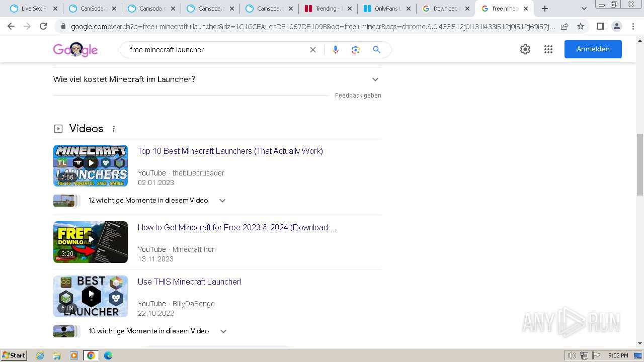This screenshot has width=644, height=362.
Task: Open the Chrome profile avatar menu
Action: pos(616,26)
